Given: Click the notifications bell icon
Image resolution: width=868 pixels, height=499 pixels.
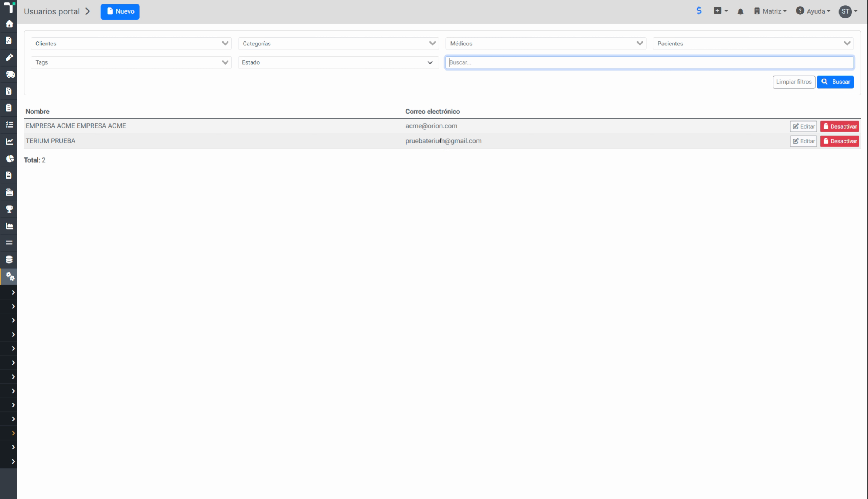Looking at the screenshot, I should (740, 11).
